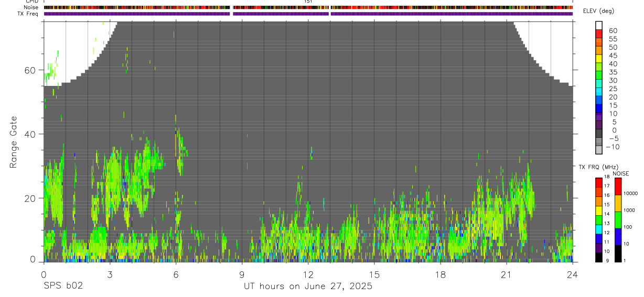Click the 'SPS b02' radar beam label
This screenshot has width=644, height=297.
pyautogui.click(x=62, y=287)
